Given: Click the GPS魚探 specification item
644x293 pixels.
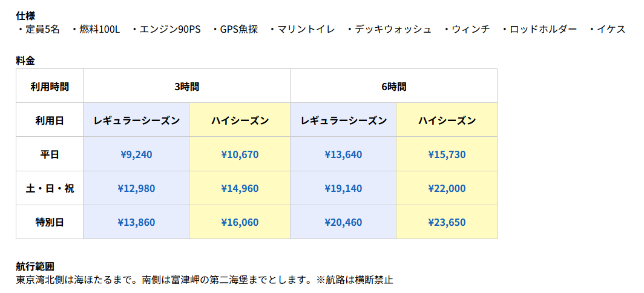Looking at the screenshot, I should [x=238, y=29].
